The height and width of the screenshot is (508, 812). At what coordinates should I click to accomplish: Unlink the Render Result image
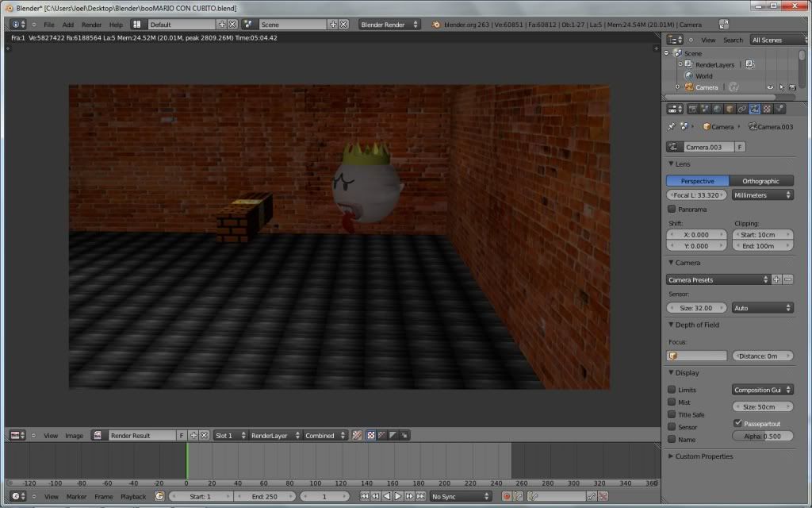pos(205,436)
